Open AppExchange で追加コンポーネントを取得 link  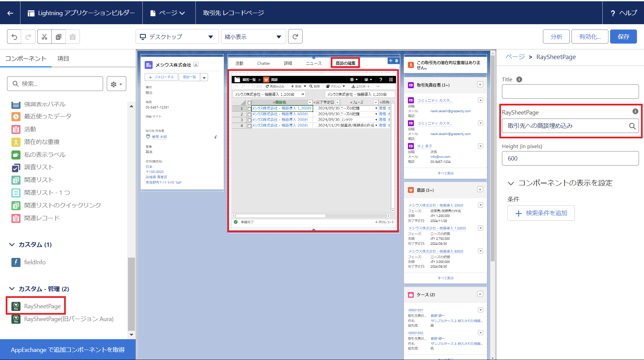tap(67, 350)
